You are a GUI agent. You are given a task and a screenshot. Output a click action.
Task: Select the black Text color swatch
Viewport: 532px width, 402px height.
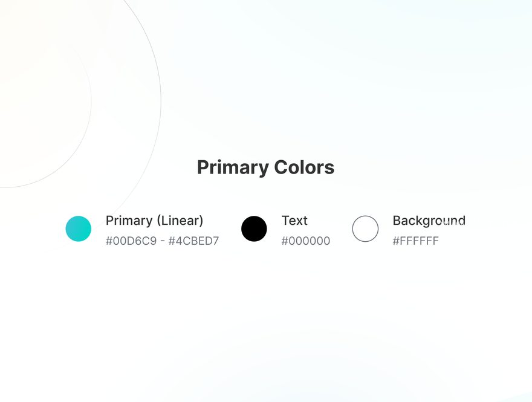click(x=254, y=229)
